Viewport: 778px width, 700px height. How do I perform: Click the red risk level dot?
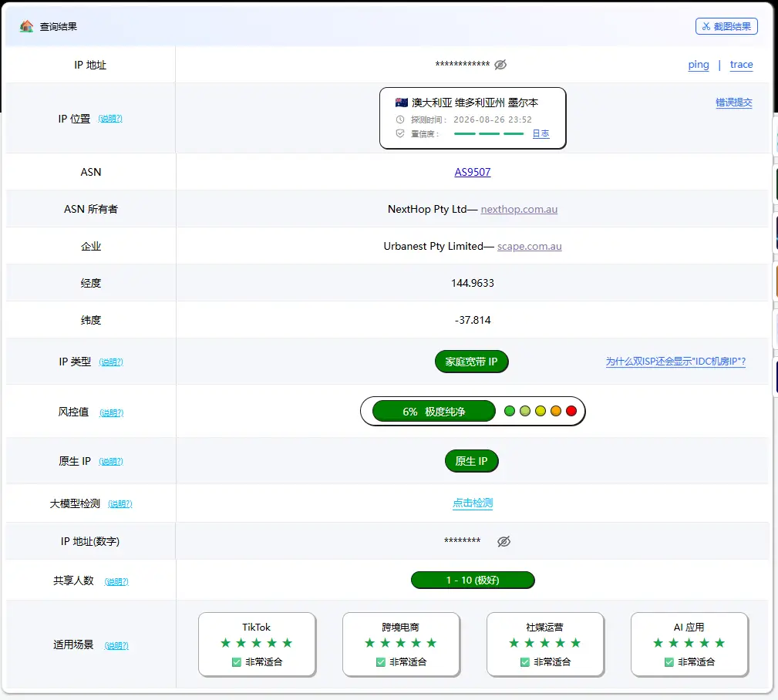tap(571, 411)
